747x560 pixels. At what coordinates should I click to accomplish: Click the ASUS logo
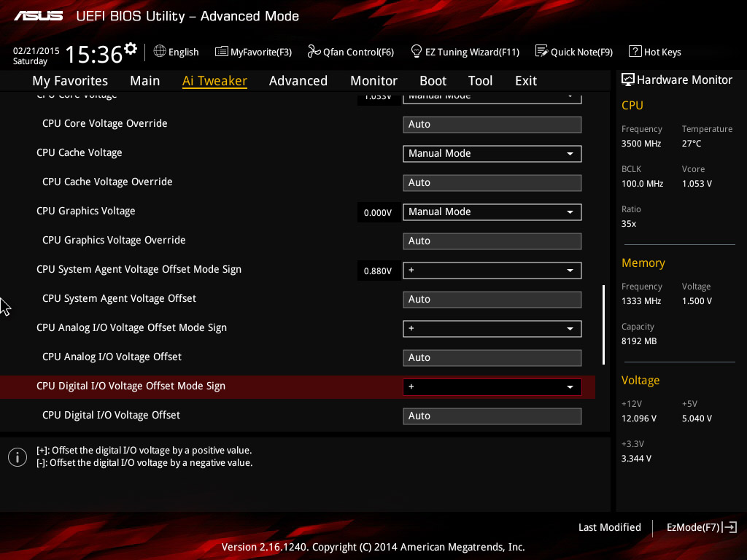(x=38, y=16)
